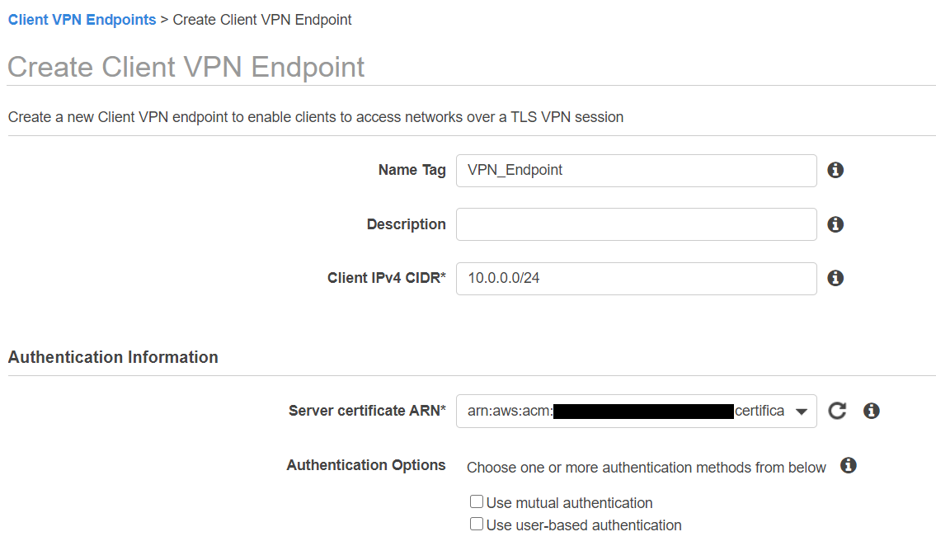Click the Authentication Information section heading
This screenshot has height=560, width=936.
tap(113, 357)
